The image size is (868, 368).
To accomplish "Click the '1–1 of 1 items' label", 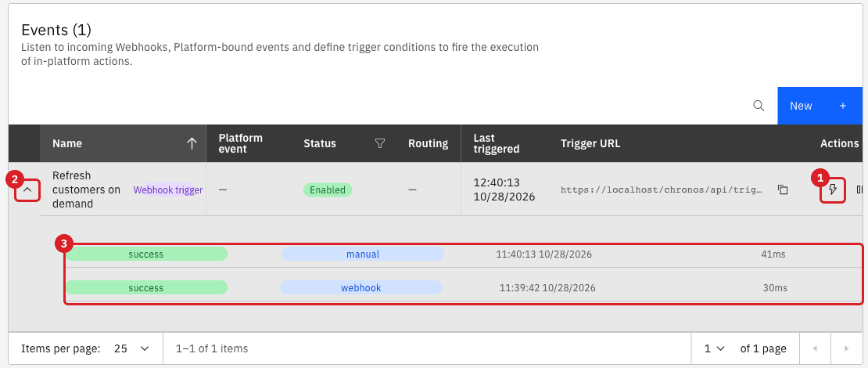I will 212,348.
